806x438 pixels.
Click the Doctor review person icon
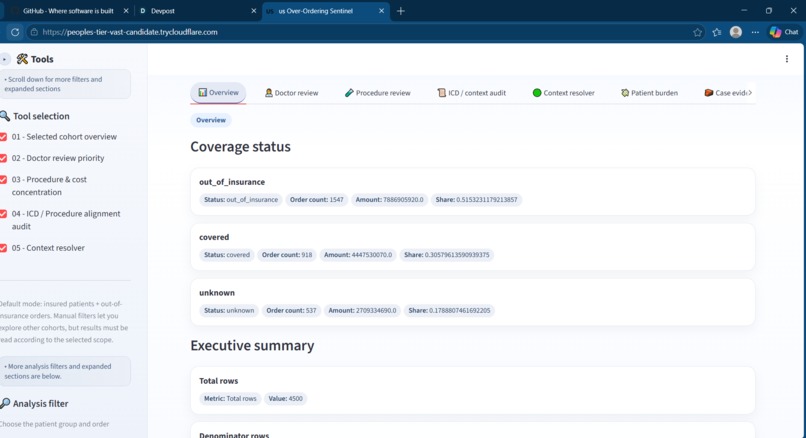[268, 93]
